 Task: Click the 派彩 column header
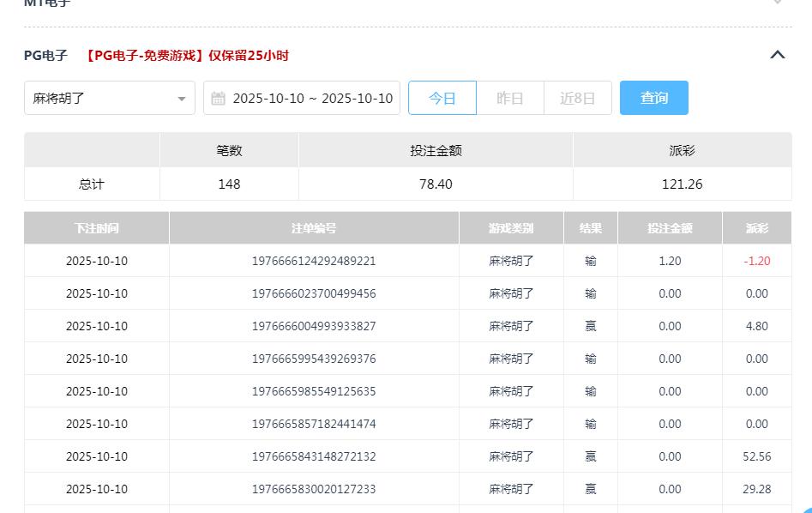[757, 227]
